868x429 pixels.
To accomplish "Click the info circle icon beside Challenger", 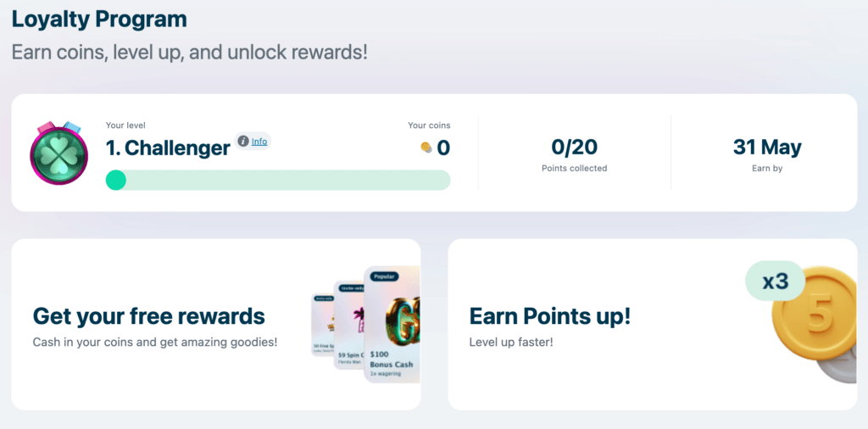I will pos(243,142).
